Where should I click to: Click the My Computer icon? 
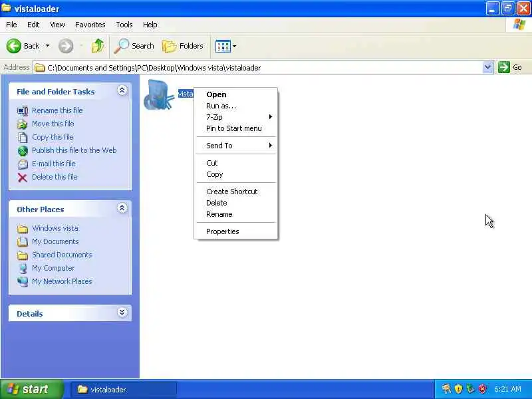(23, 269)
